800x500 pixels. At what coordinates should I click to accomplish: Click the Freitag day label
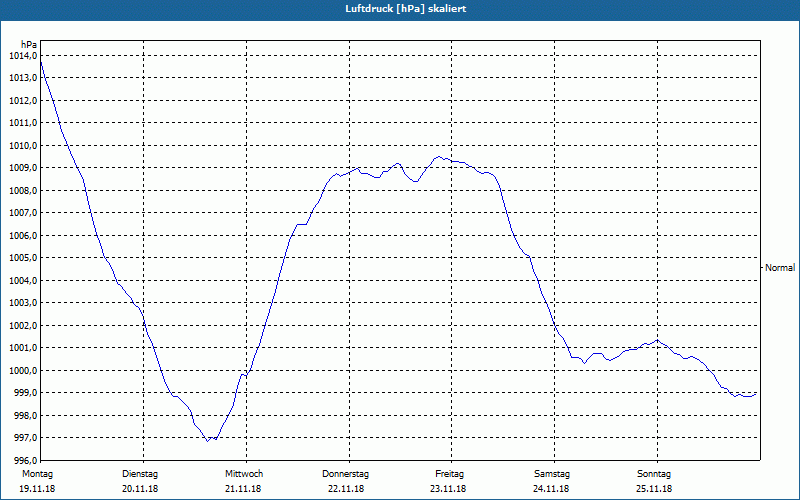click(449, 474)
